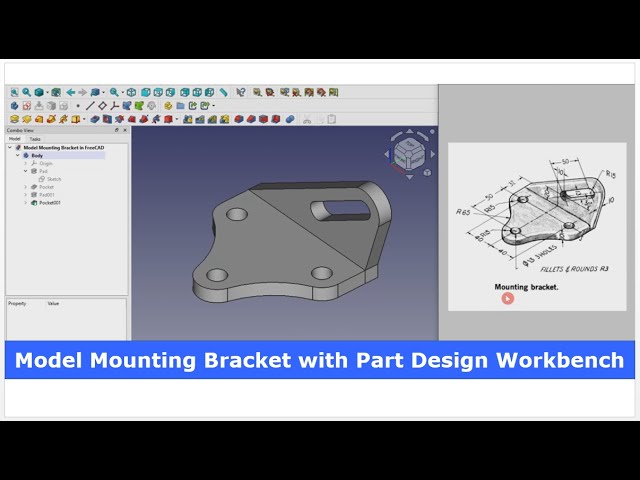Click the grey forward arrow icon
640x480 pixels.
[x=82, y=92]
